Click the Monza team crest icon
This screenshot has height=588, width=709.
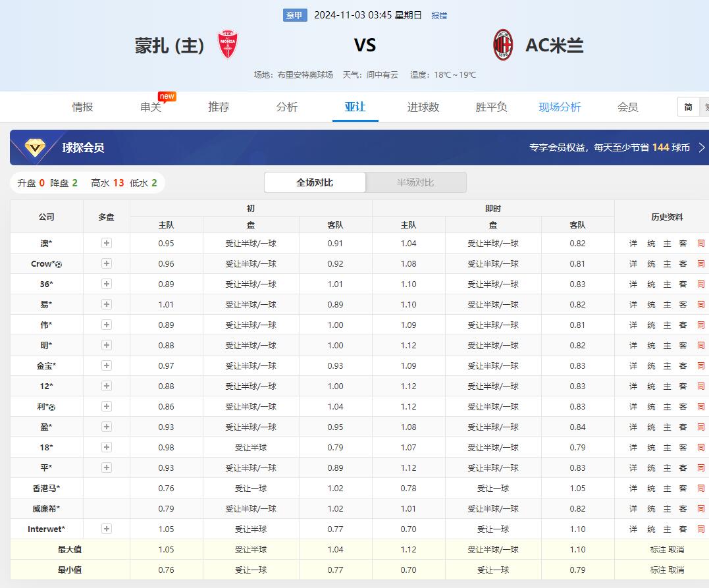(x=228, y=45)
